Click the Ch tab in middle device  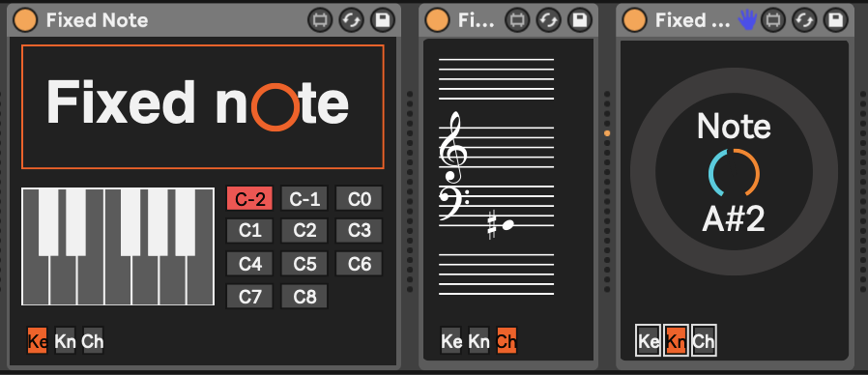click(506, 340)
